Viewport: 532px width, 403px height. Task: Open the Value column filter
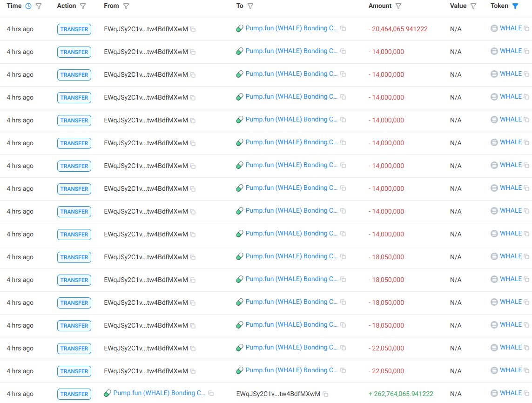[x=473, y=6]
